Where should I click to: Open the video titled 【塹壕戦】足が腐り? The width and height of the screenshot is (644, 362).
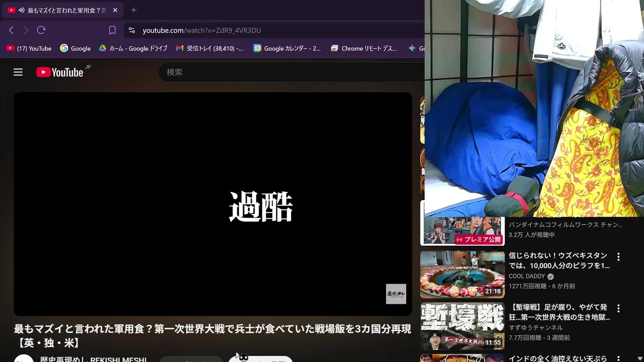pos(559,312)
